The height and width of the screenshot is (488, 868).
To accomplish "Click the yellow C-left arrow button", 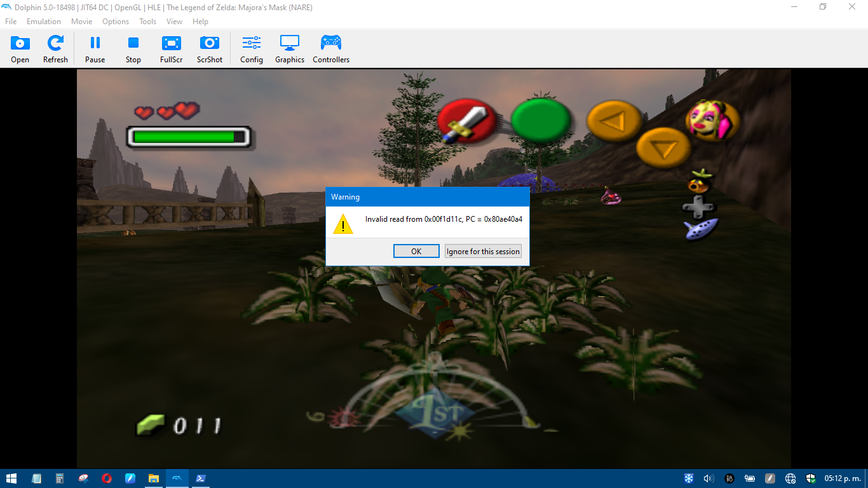I will coord(613,120).
